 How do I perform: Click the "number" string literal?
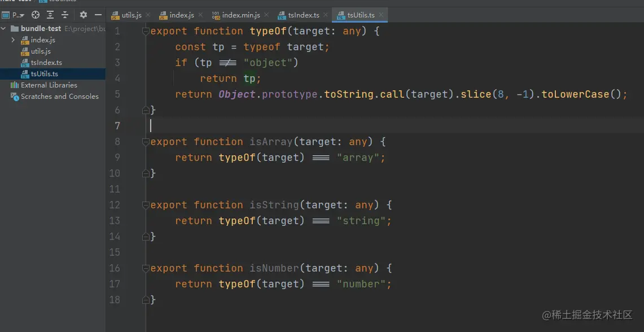[x=361, y=284]
